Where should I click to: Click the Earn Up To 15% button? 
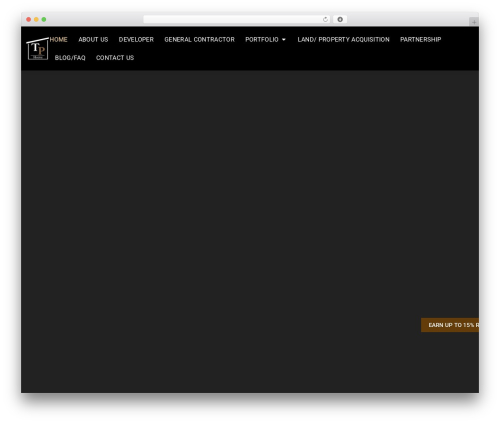450,325
